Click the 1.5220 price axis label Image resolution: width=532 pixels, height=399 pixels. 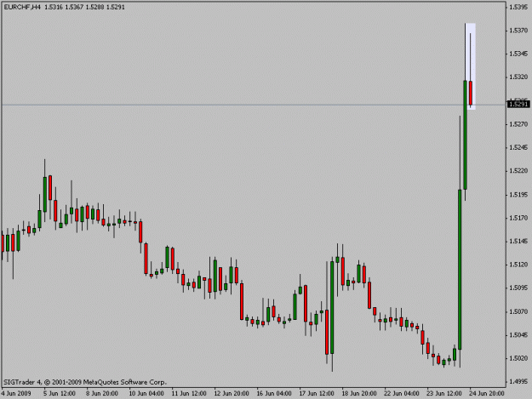(518, 171)
